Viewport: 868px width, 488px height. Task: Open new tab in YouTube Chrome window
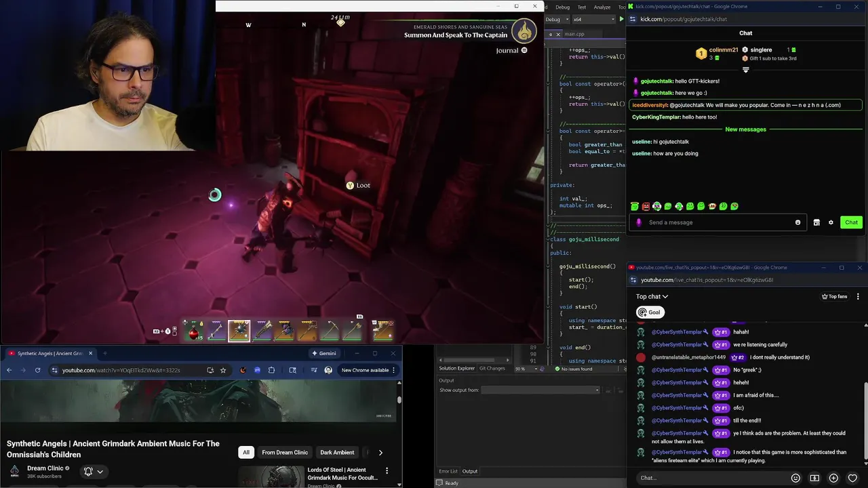coord(104,353)
